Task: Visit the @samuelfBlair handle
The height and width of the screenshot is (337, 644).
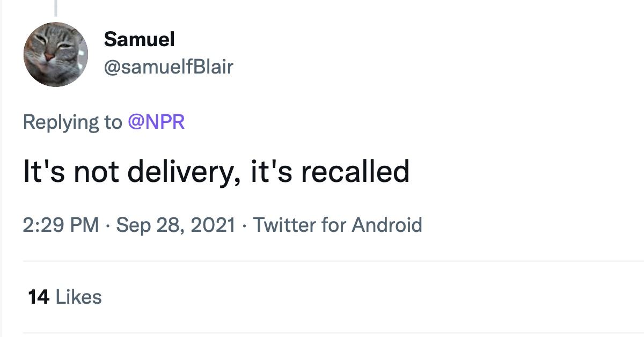Action: [169, 67]
